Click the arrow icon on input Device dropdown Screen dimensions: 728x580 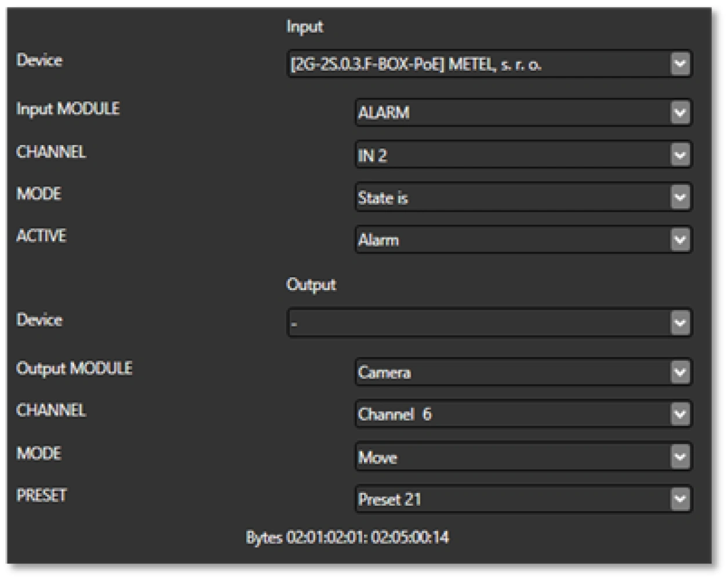pyautogui.click(x=680, y=64)
